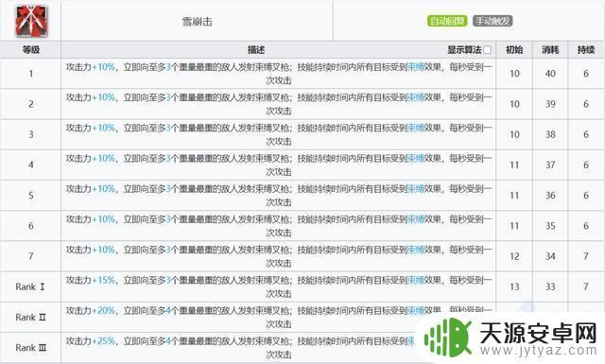The width and height of the screenshot is (605, 364).
Task: Open the 束缚 link in level 7 row
Action: [x=416, y=251]
